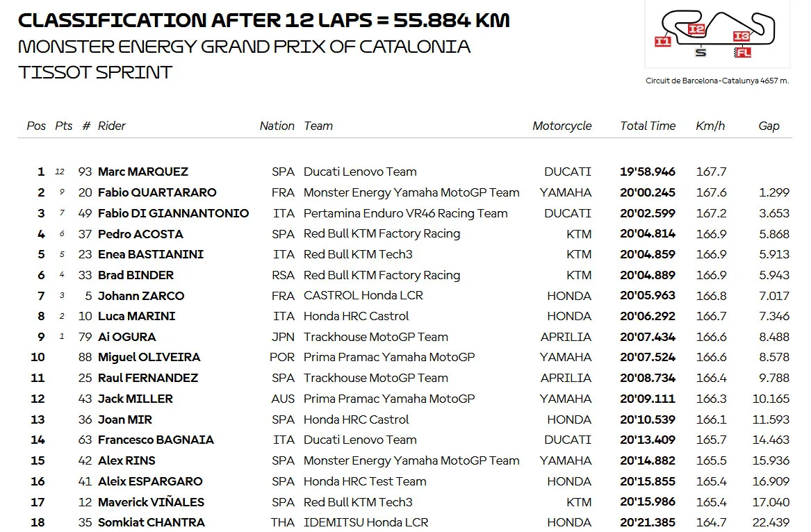Click the FL finish line marker

[743, 52]
